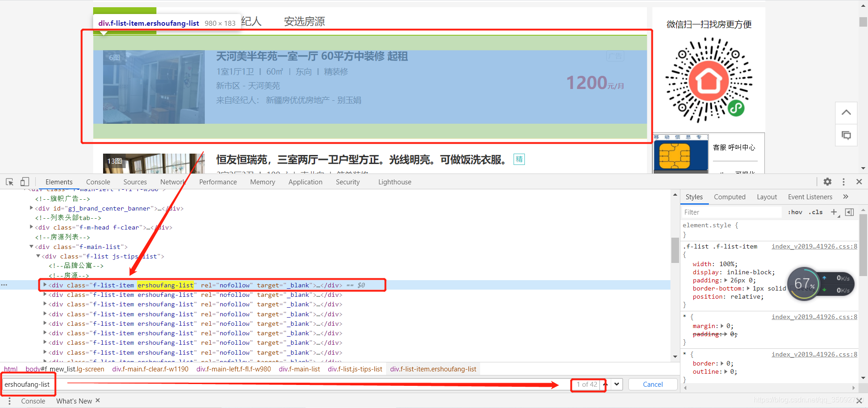Add a new style rule
Viewport: 868px width, 408px height.
coord(834,212)
